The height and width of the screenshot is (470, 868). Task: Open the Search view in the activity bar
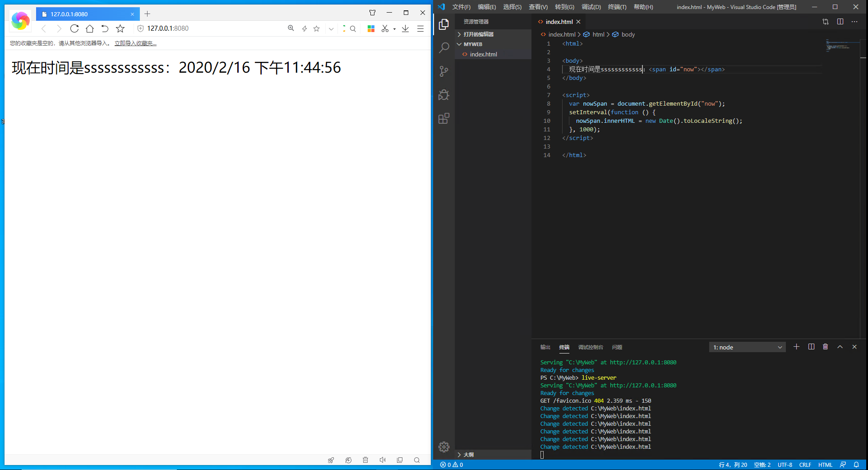(444, 47)
